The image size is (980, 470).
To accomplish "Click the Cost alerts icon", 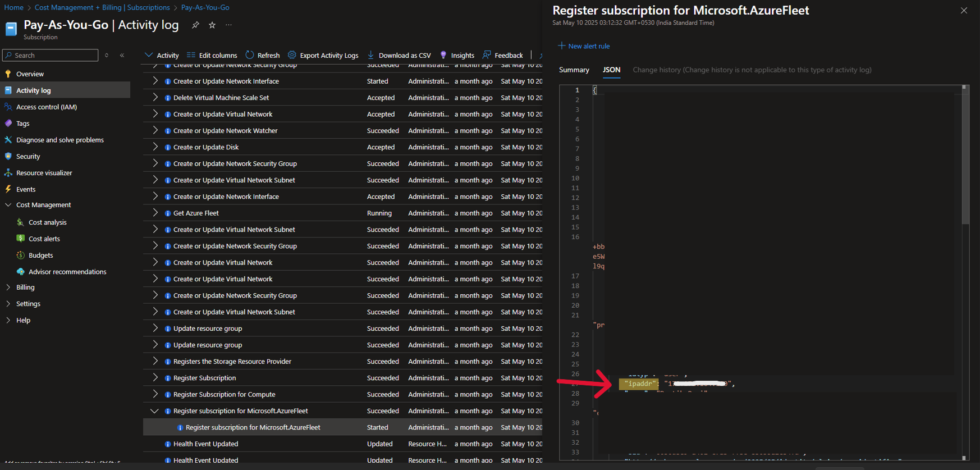I will click(x=21, y=239).
